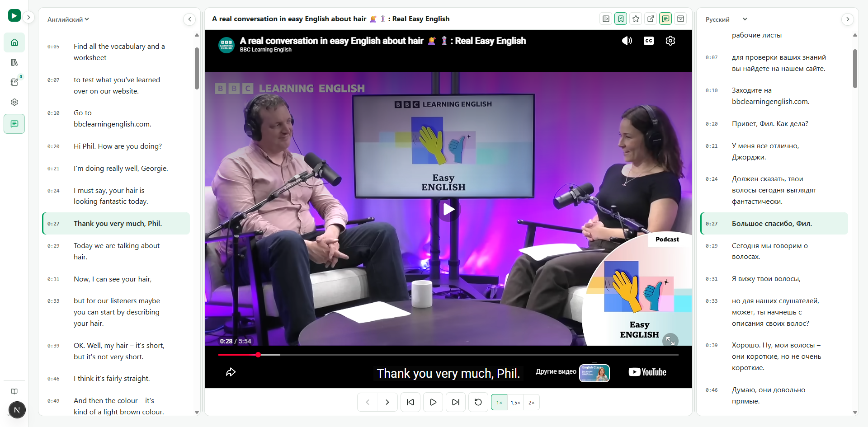Toggle the side panel layout icon

[606, 19]
